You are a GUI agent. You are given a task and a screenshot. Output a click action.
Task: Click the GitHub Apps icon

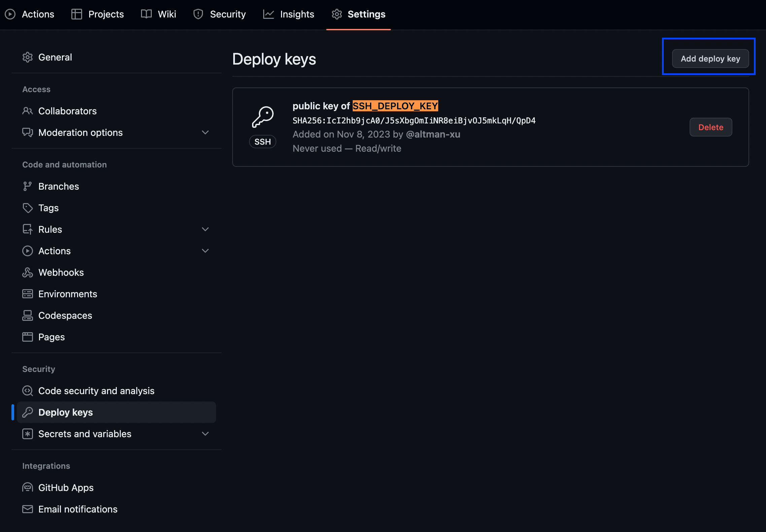pyautogui.click(x=28, y=488)
